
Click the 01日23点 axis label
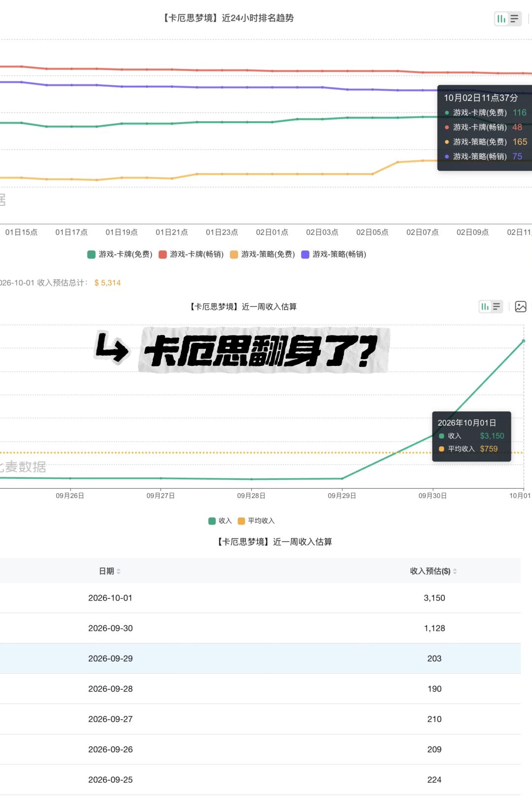pos(222,232)
